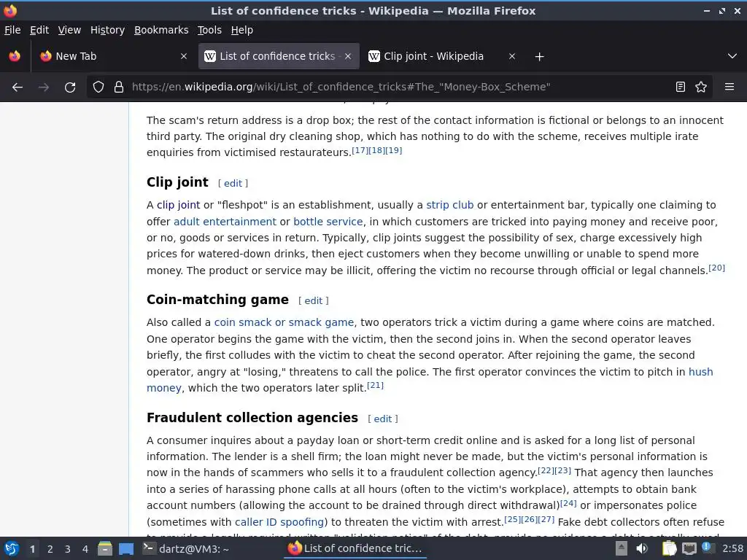This screenshot has height=560, width=747.
Task: Open the taskbar application start menu icon
Action: coord(12,548)
